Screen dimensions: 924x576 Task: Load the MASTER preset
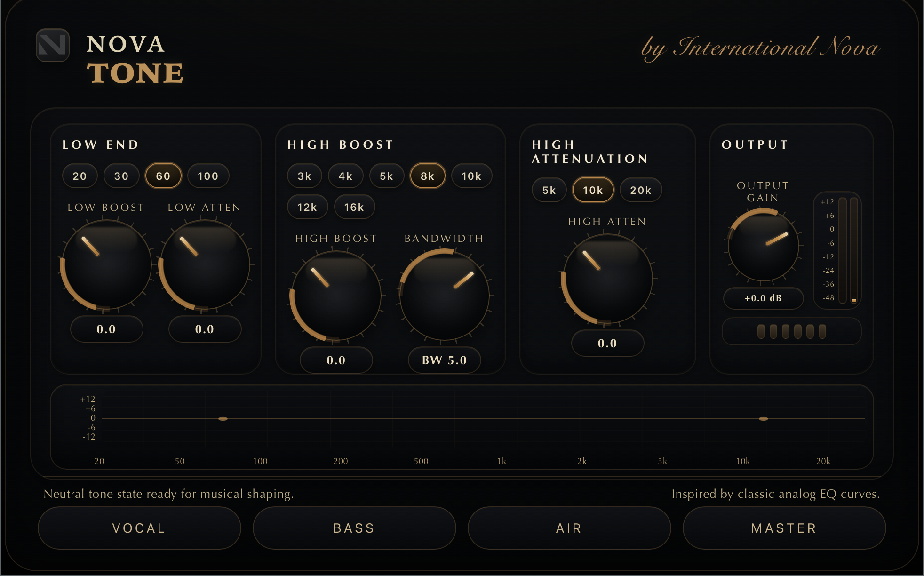[x=784, y=528]
